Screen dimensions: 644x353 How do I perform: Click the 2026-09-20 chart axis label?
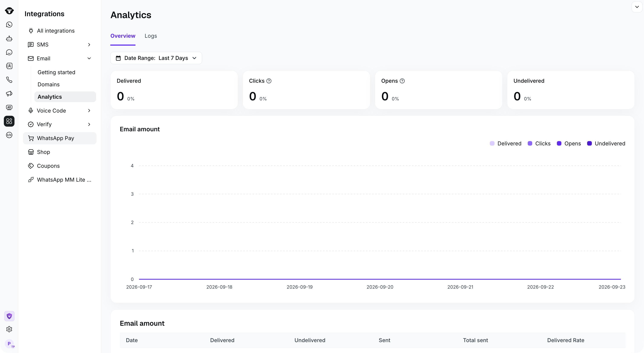[380, 287]
